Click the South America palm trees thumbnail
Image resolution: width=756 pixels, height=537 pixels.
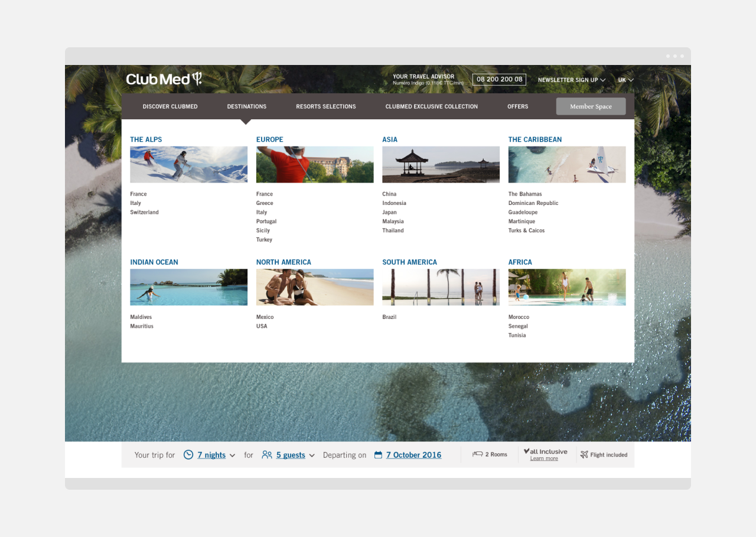coord(441,287)
